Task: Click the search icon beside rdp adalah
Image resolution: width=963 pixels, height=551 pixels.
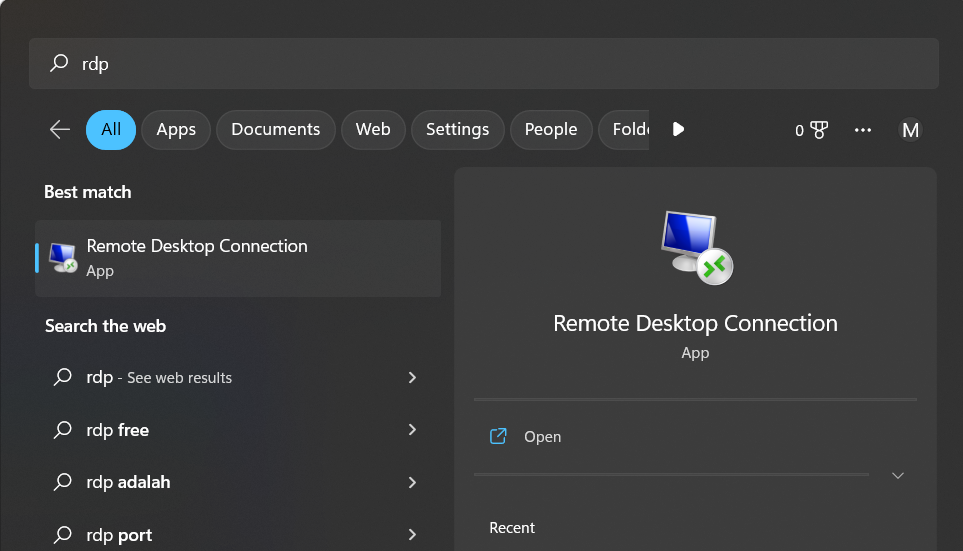Action: pyautogui.click(x=63, y=482)
